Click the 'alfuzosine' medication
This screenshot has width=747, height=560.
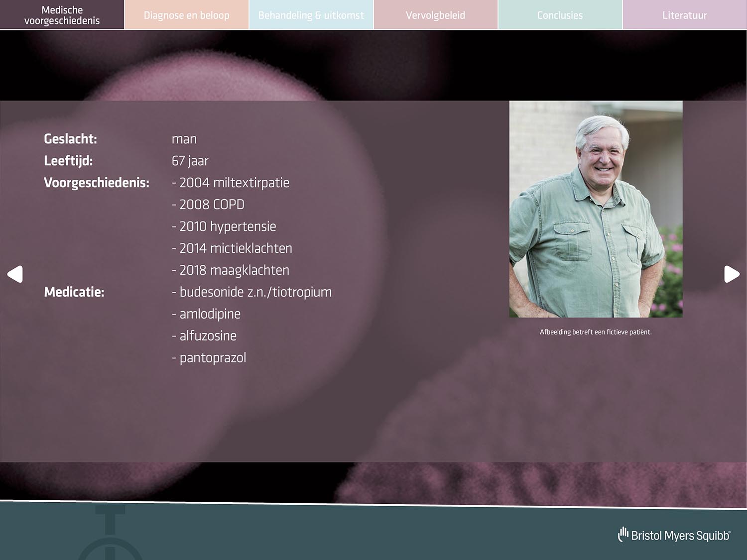click(x=204, y=336)
